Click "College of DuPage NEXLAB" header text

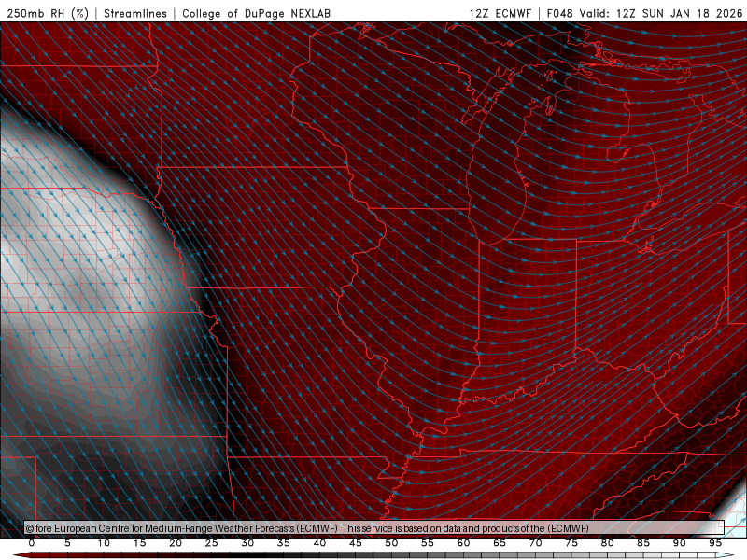(x=256, y=13)
